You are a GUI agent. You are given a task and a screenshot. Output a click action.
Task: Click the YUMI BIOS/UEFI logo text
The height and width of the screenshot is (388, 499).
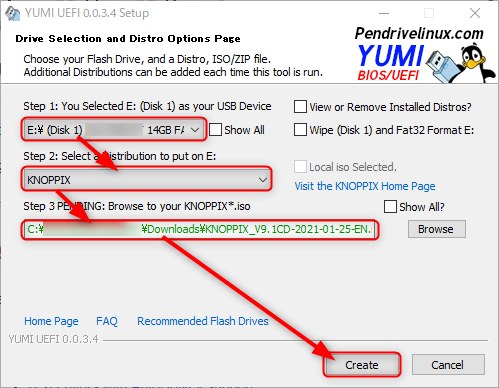tap(390, 63)
